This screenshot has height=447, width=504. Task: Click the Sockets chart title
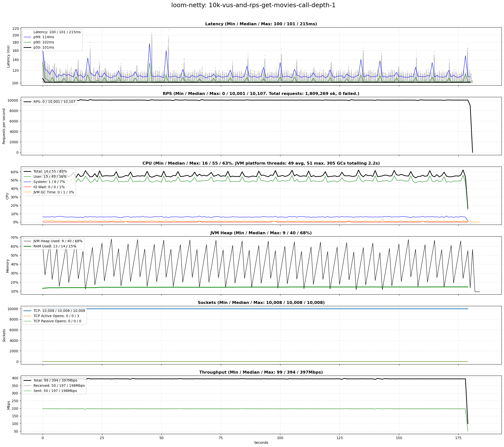point(261,303)
